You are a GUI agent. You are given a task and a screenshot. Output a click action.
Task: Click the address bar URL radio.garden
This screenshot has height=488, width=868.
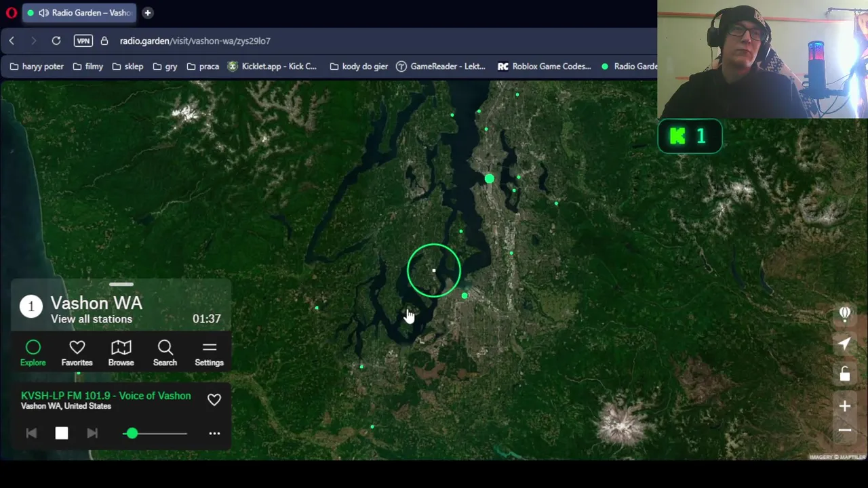click(x=195, y=41)
